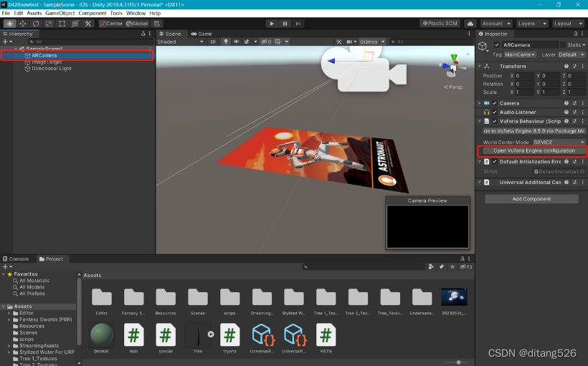Screen dimensions: 588x366
Task: Click the Pause button
Action: pyautogui.click(x=285, y=24)
